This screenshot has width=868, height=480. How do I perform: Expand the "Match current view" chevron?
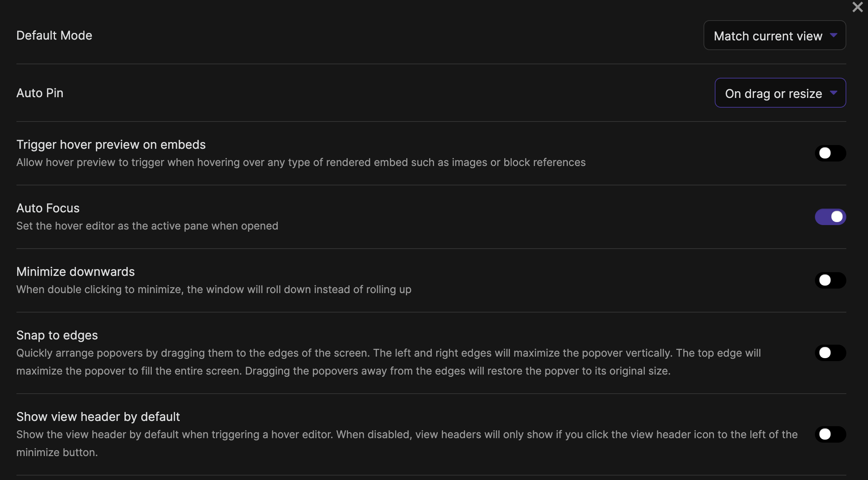834,35
